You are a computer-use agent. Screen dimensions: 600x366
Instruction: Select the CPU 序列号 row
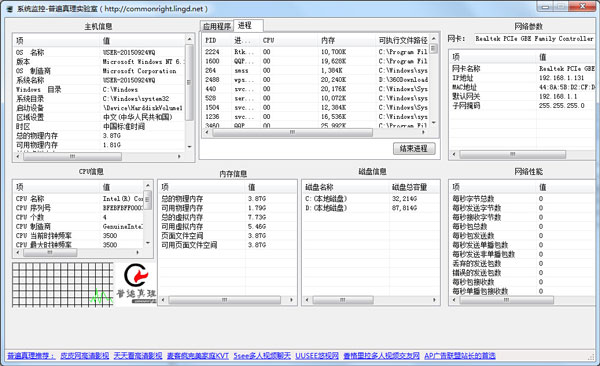(79, 208)
